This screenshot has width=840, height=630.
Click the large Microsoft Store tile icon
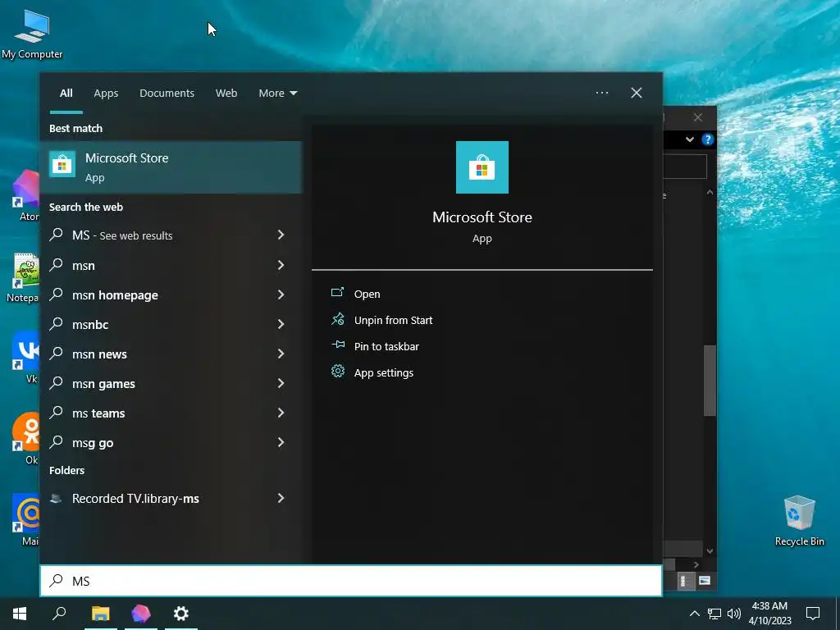(x=482, y=167)
